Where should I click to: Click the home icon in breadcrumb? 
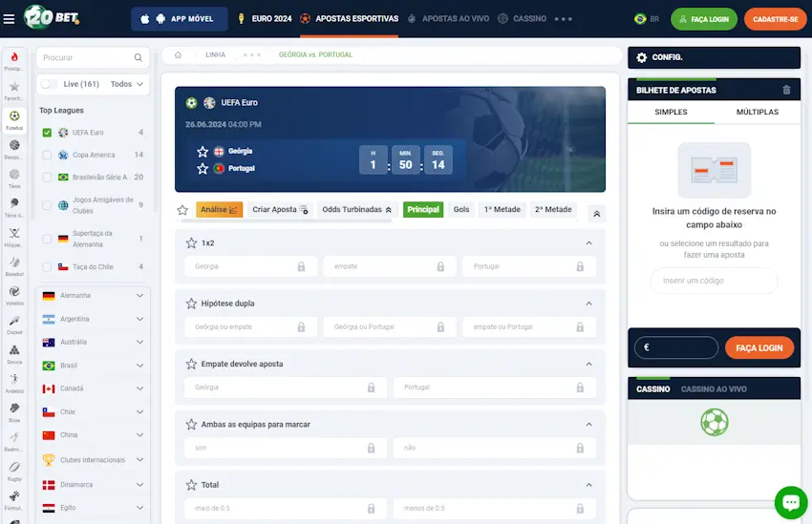pyautogui.click(x=178, y=54)
